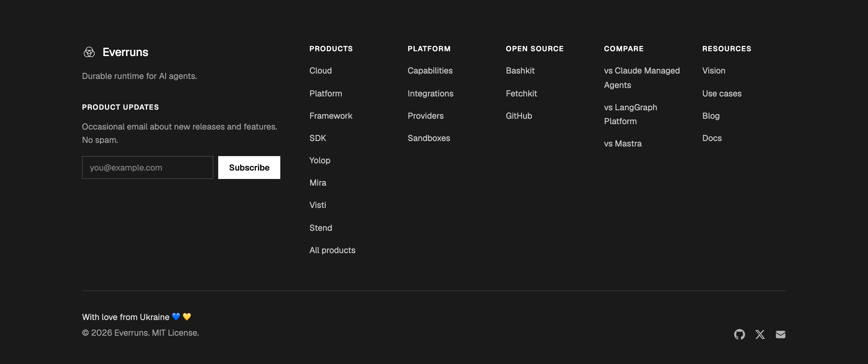Open Capabilities under Platform
868x364 pixels.
pos(430,71)
